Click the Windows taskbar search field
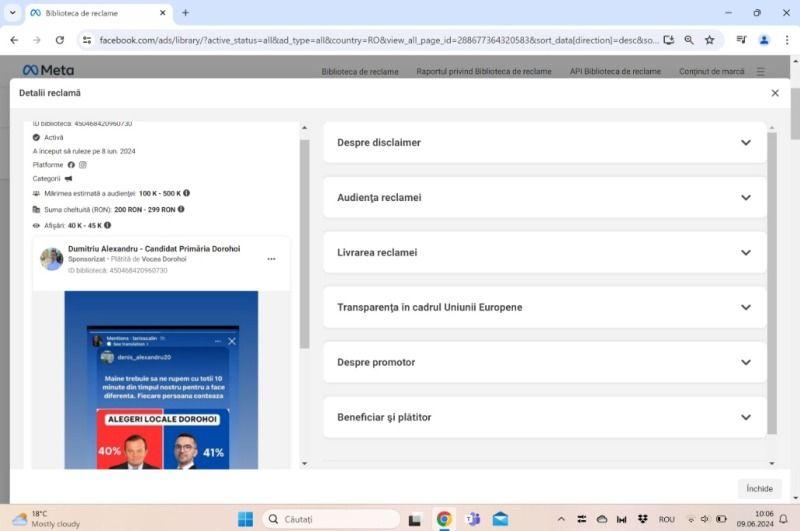 pos(330,519)
